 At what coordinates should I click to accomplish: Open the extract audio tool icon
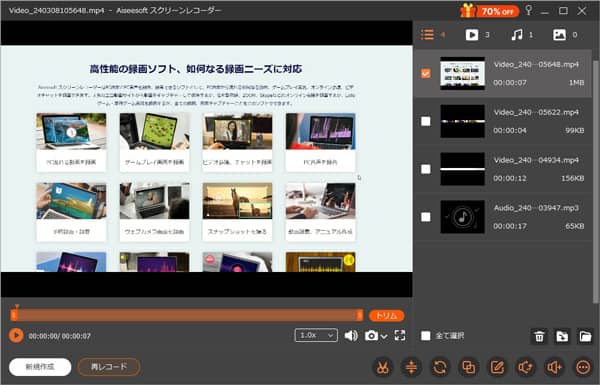coord(526,367)
